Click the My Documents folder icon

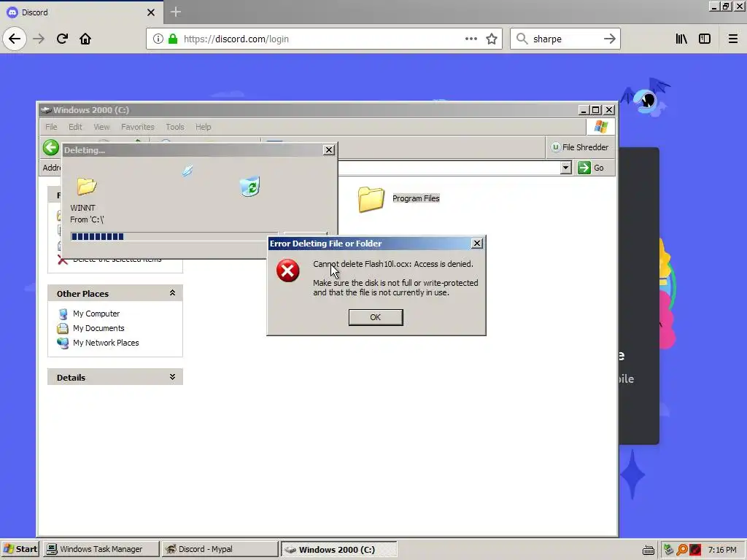(x=63, y=328)
